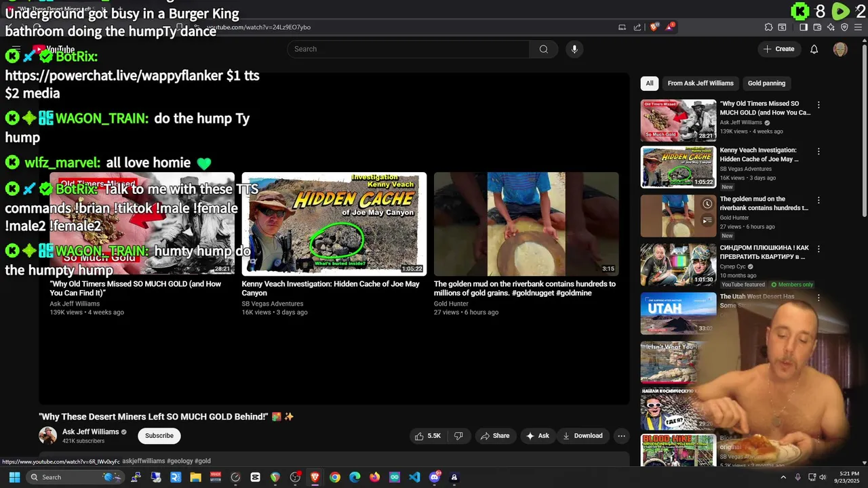The image size is (868, 488).
Task: Open options for Utah West Desert sidebar video
Action: tap(818, 298)
